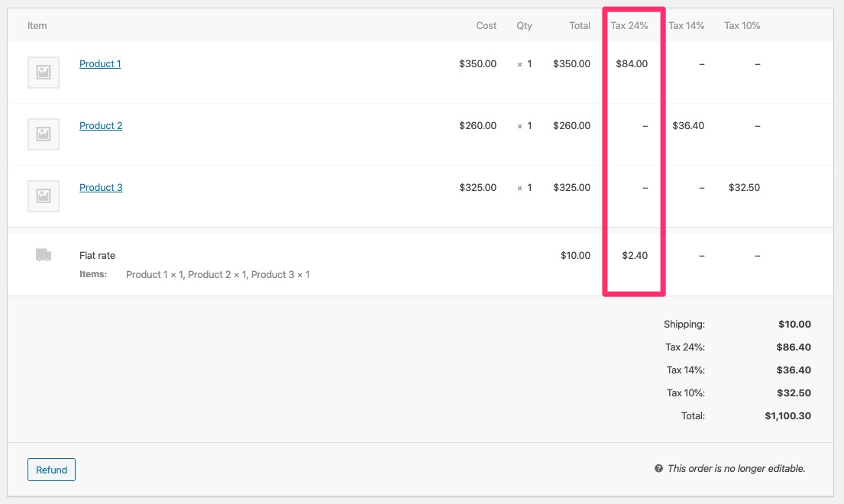Viewport: 844px width, 504px height.
Task: Select the Tax 14% column header
Action: pos(684,25)
